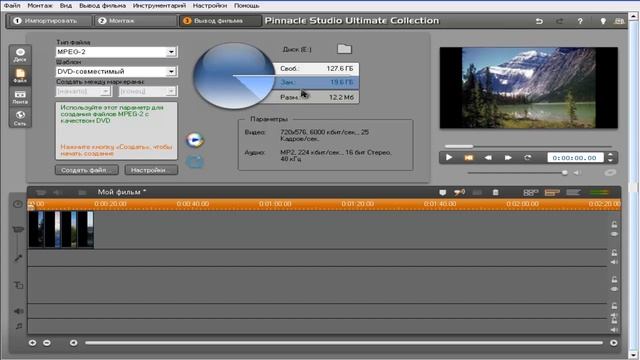This screenshot has height=360, width=640.
Task: Click the music note track icon
Action: 18,326
